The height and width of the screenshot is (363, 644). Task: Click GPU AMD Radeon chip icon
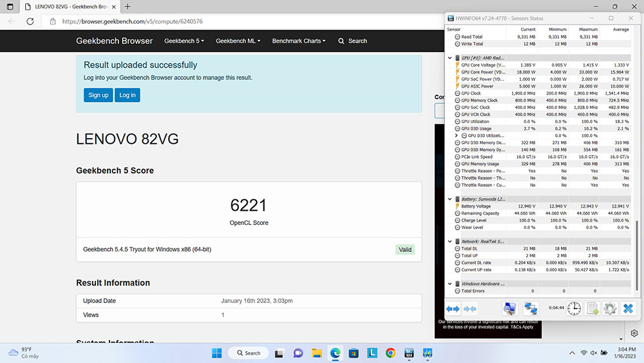pos(457,58)
